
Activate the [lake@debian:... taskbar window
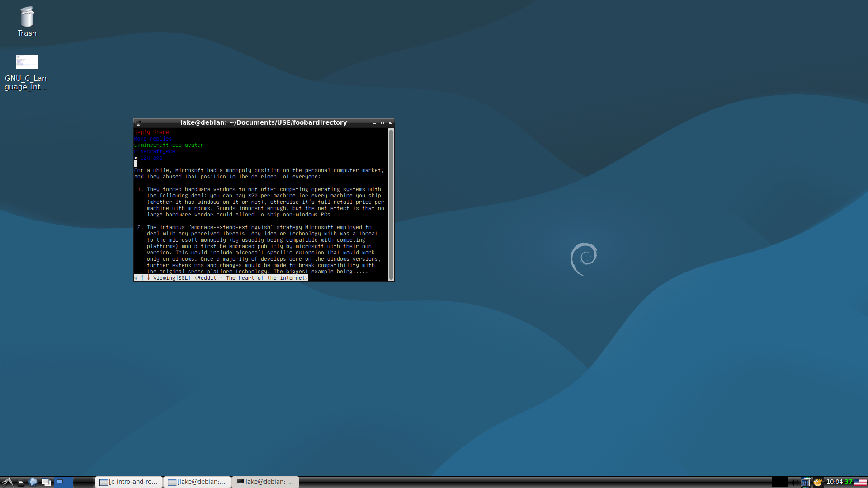click(x=197, y=482)
